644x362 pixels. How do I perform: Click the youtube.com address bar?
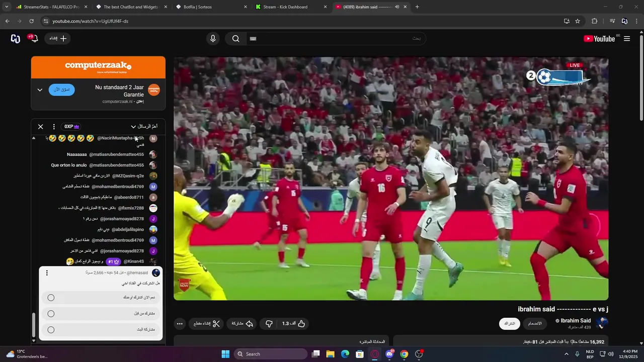coord(302,21)
